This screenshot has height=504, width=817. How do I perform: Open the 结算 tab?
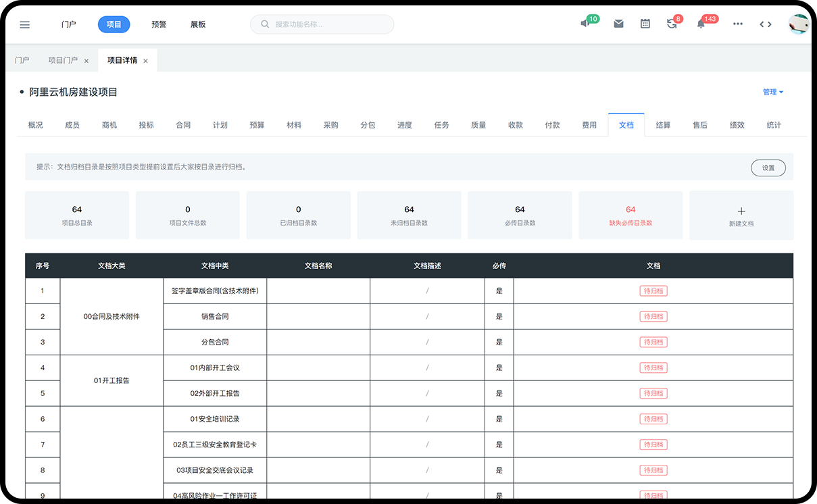(x=663, y=125)
